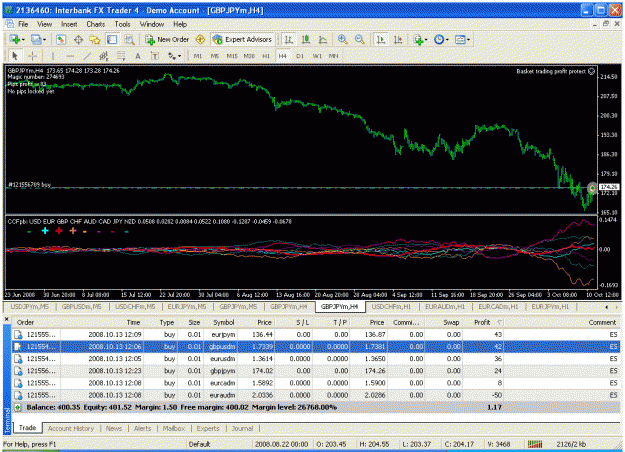625x452 pixels.
Task: Toggle Expert Advisors button
Action: 242,39
